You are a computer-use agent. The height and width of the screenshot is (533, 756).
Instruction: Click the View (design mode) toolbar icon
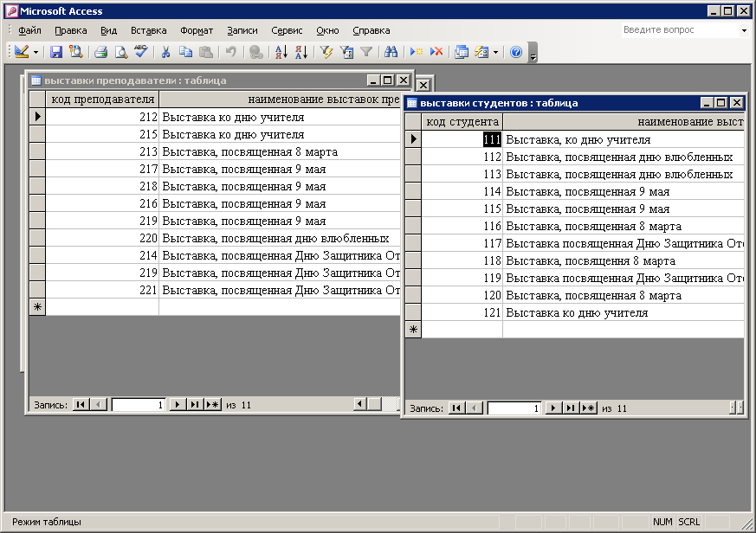click(x=21, y=52)
